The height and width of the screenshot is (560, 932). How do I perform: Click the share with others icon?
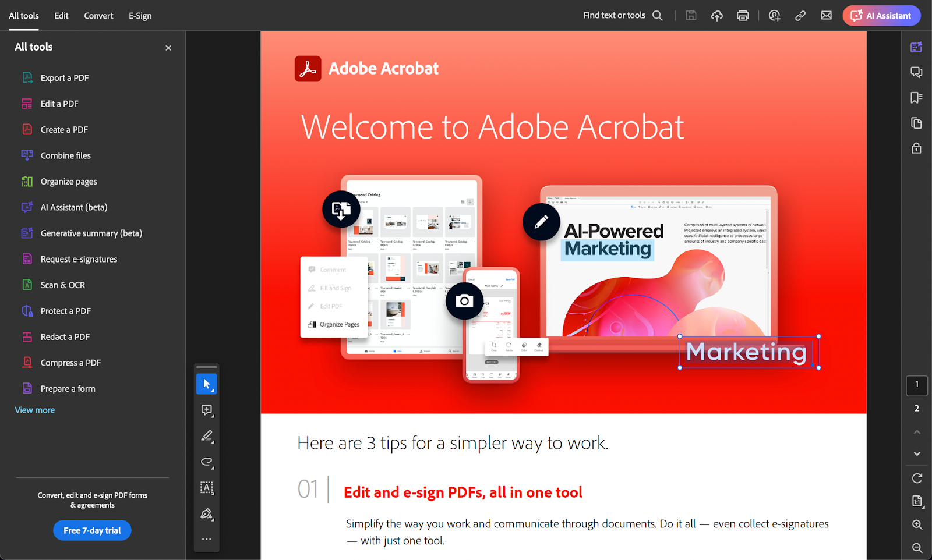coord(774,16)
